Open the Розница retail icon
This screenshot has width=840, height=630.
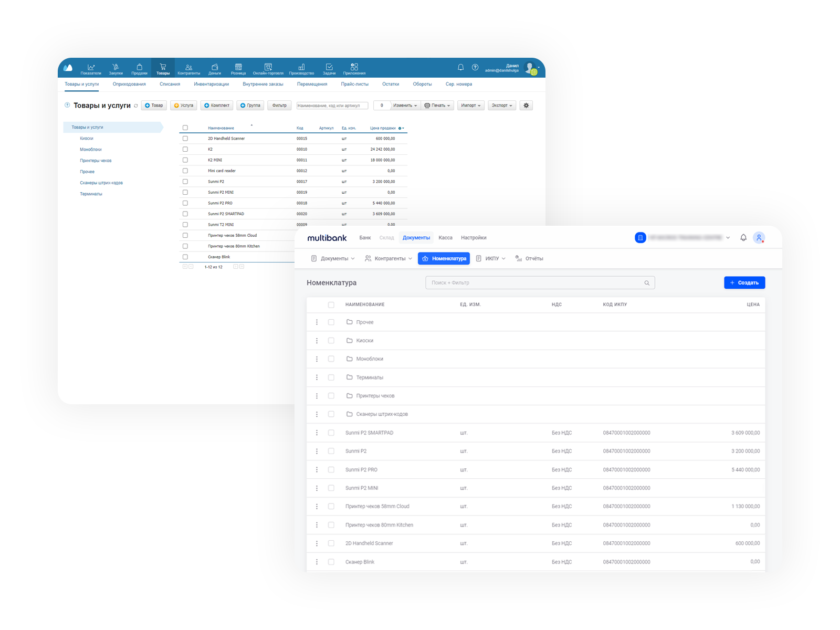238,68
